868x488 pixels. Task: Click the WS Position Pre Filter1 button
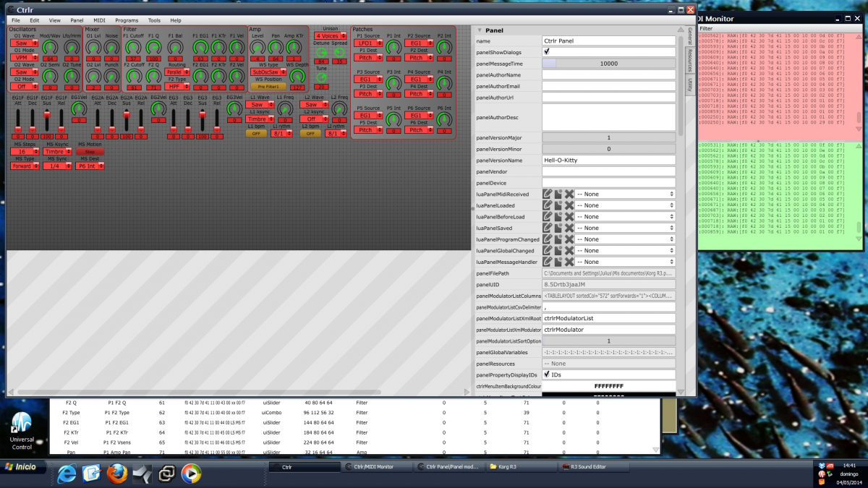point(268,87)
